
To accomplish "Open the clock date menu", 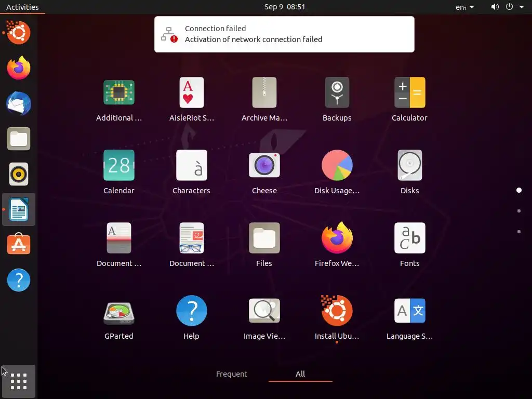I will 285,7.
